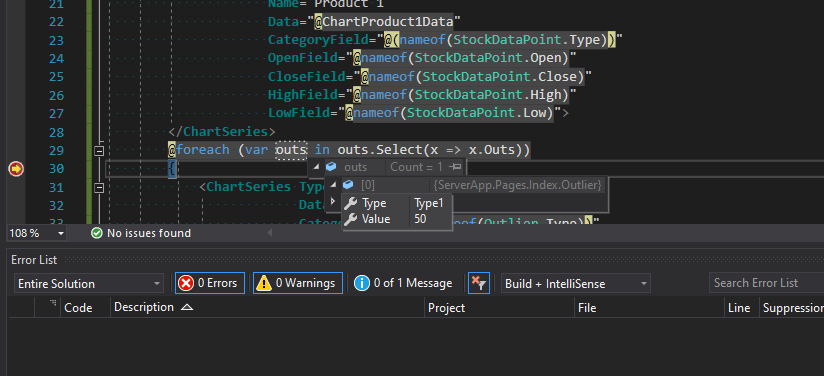Click the horizontal scrollbar left arrow
824x376 pixels.
point(270,232)
